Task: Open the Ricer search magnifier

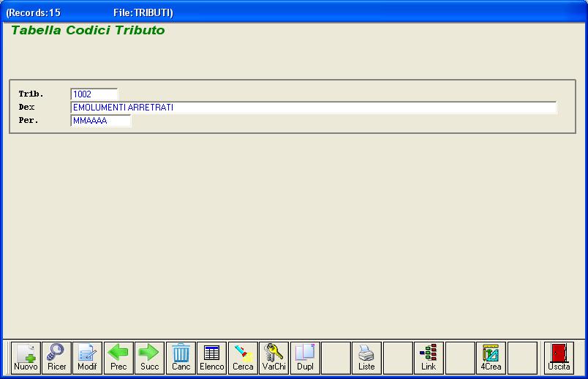Action: (x=56, y=358)
